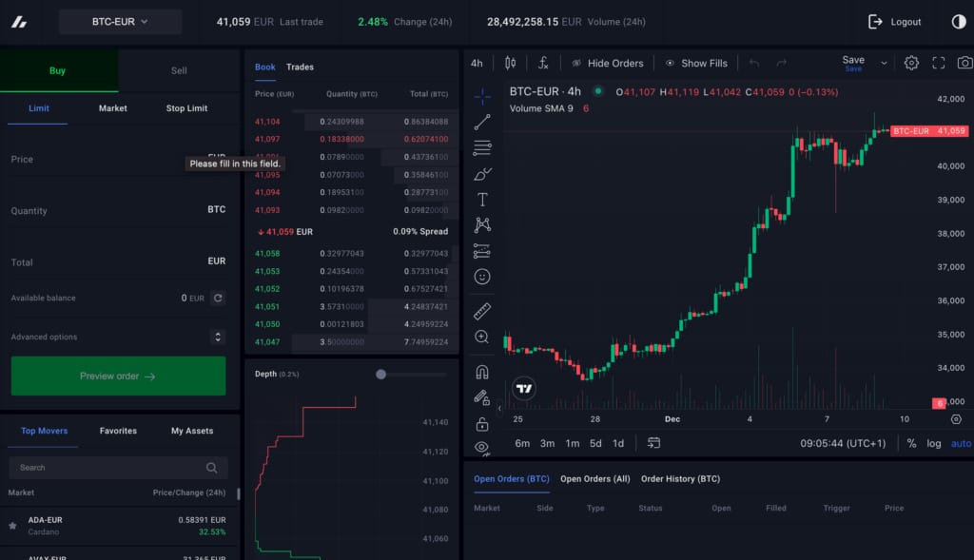The height and width of the screenshot is (560, 974).
Task: Select the Market order type tab
Action: (x=112, y=108)
